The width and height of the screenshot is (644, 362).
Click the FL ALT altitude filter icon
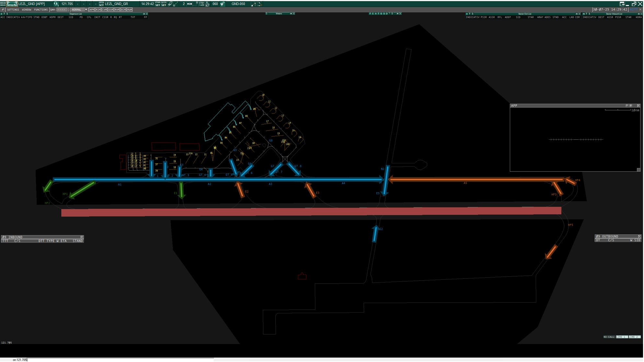coord(208,4)
